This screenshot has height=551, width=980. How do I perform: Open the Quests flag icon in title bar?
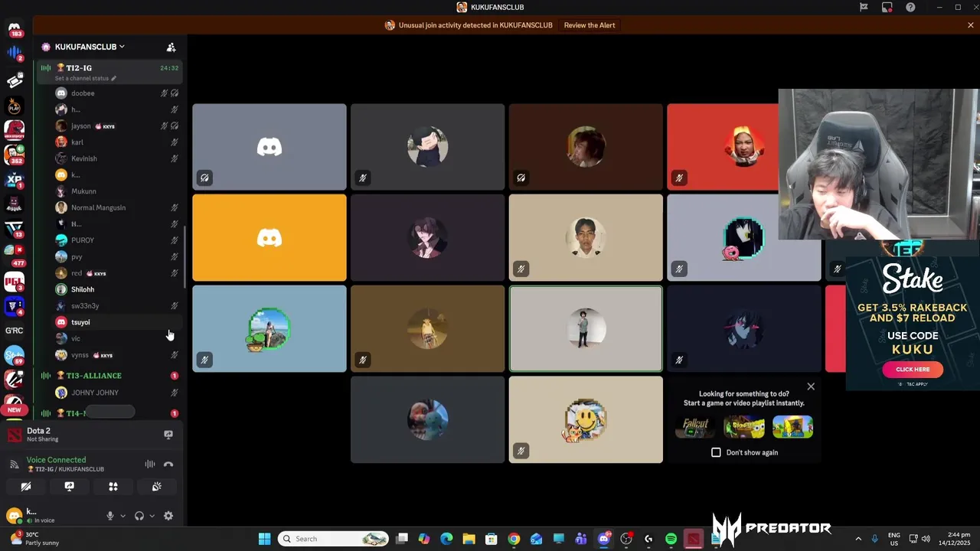(x=864, y=8)
